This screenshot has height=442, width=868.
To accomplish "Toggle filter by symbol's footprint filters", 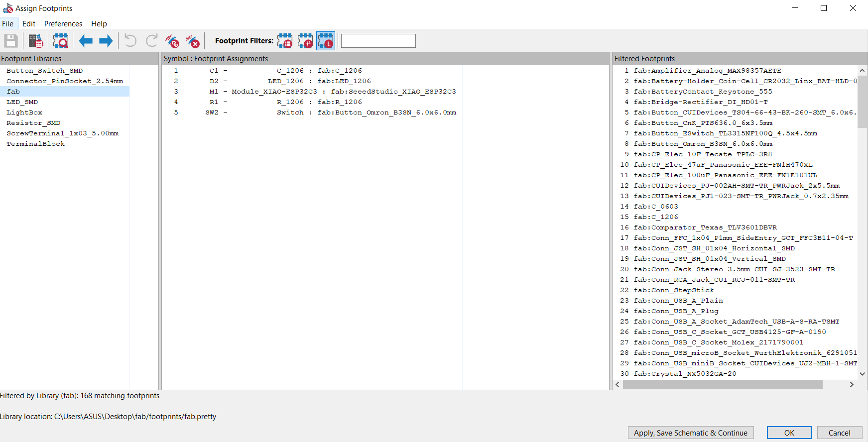I will click(285, 41).
